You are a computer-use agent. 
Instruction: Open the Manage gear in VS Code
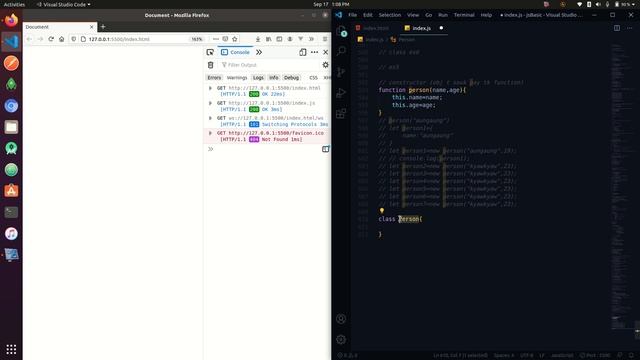[341, 339]
